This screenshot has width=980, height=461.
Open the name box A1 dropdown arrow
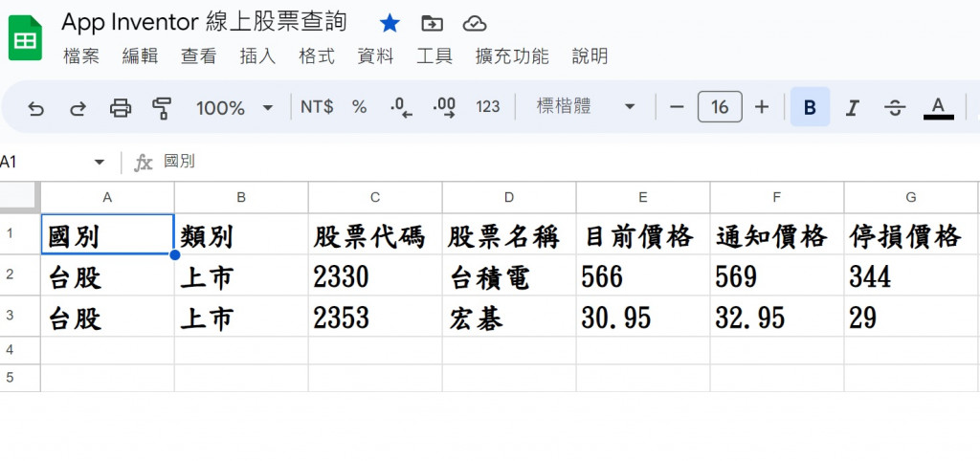[x=99, y=163]
